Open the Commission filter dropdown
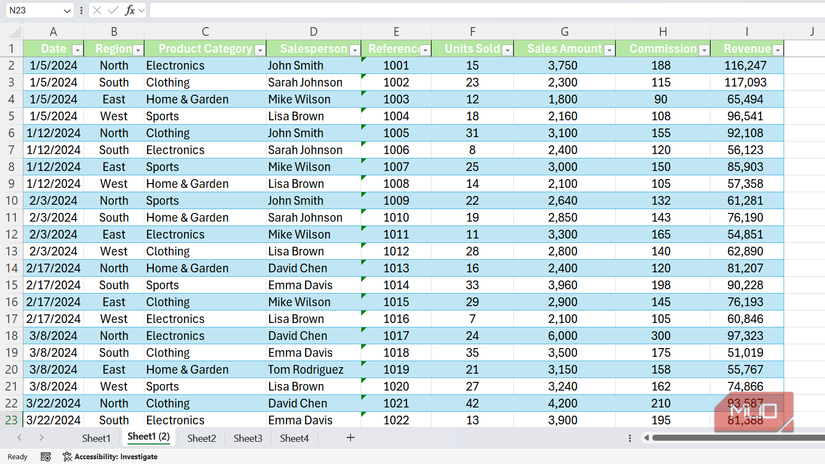The height and width of the screenshot is (464, 825). [704, 49]
